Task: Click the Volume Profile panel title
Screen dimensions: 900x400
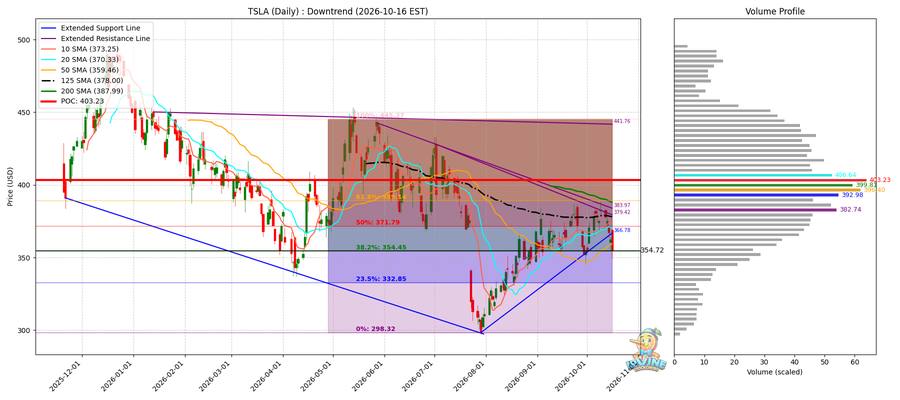Action: (775, 11)
